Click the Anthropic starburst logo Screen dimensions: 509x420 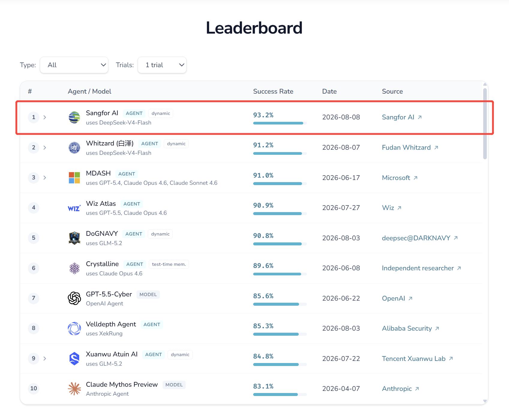click(x=74, y=388)
